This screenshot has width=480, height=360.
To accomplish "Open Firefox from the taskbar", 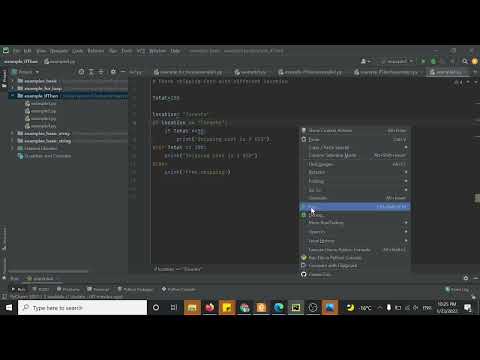I will pos(210,307).
